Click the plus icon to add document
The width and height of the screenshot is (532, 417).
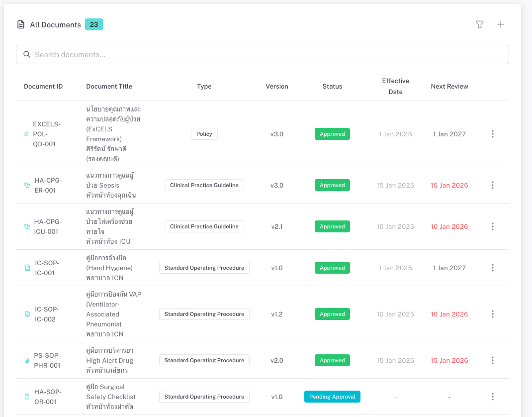[x=501, y=24]
